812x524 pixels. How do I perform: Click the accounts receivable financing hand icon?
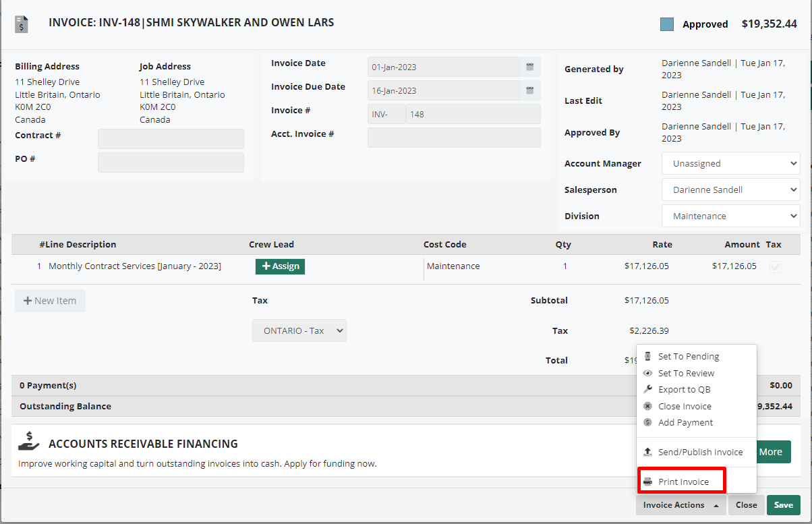(x=29, y=441)
